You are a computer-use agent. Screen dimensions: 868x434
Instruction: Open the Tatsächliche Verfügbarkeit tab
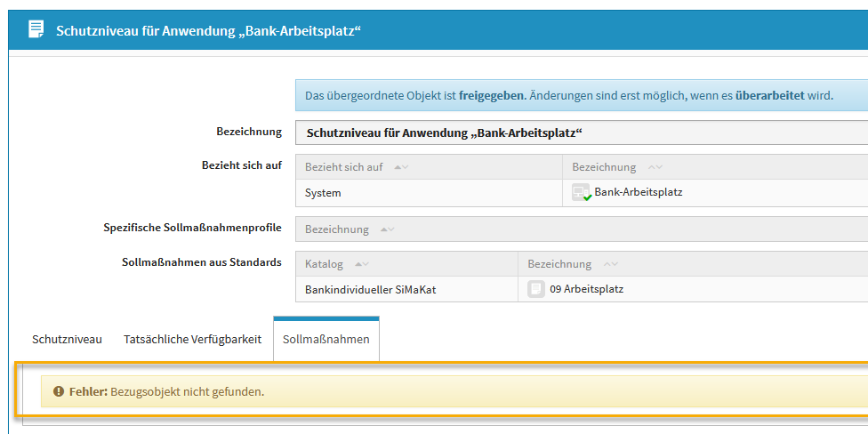coord(192,340)
